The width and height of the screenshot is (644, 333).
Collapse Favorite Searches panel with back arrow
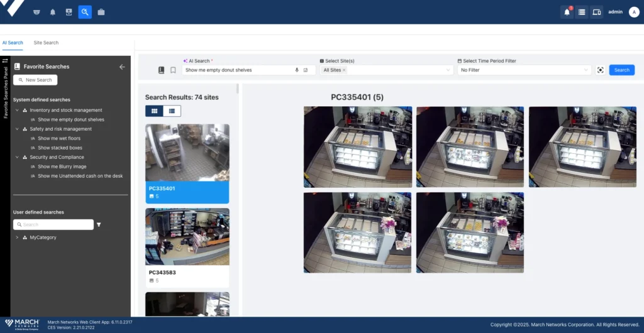point(122,67)
